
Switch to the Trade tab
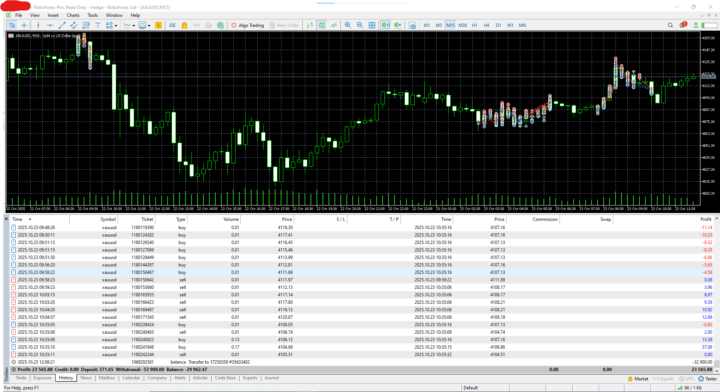tap(21, 378)
